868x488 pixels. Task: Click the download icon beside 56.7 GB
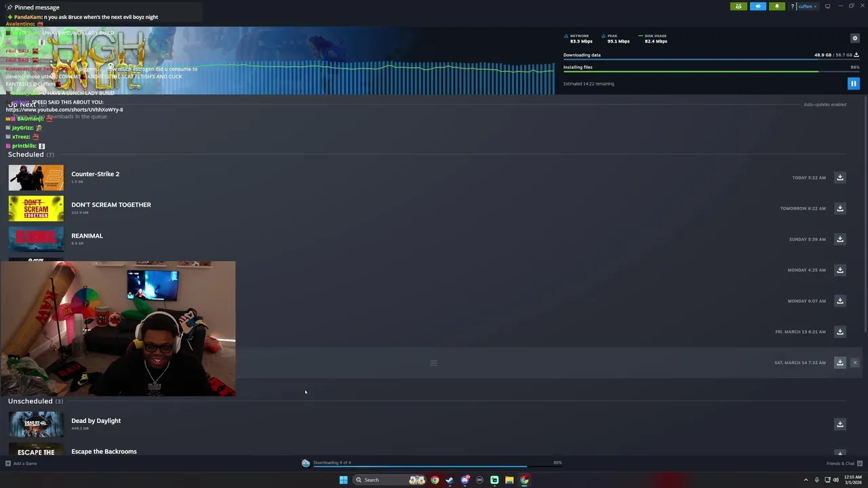[x=856, y=55]
